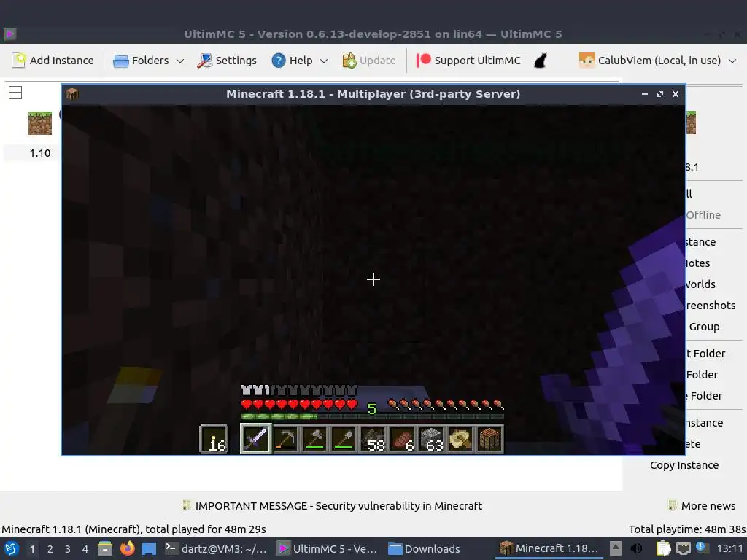Click the More news button
Viewport: 747px width, 560px height.
pos(703,506)
